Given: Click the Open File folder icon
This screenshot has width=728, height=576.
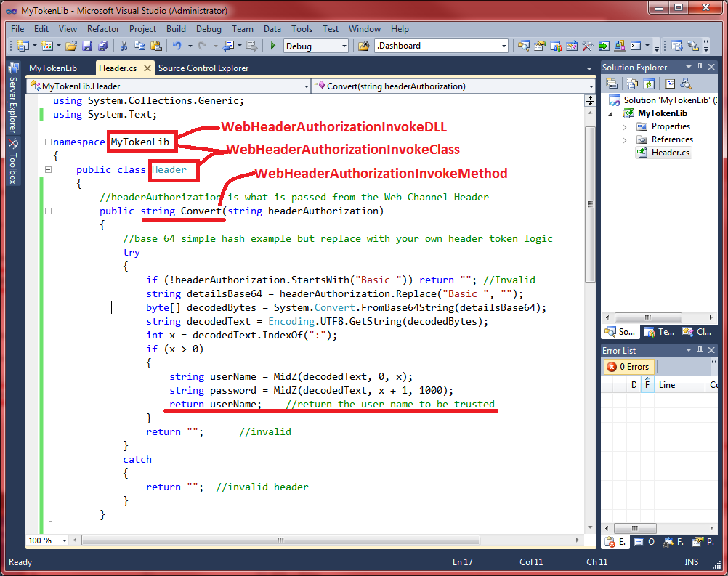Looking at the screenshot, I should (x=71, y=46).
